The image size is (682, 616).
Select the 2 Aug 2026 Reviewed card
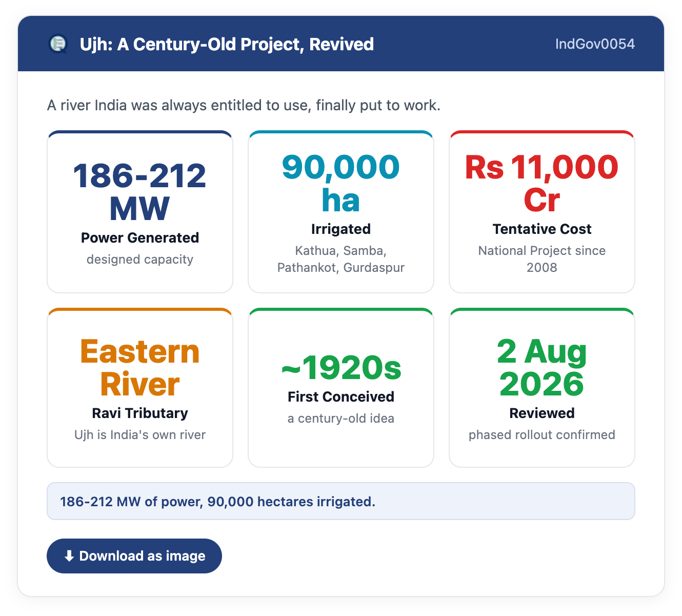click(542, 388)
